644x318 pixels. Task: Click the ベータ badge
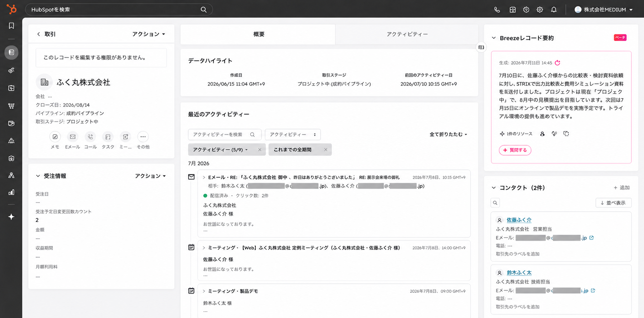coord(620,38)
